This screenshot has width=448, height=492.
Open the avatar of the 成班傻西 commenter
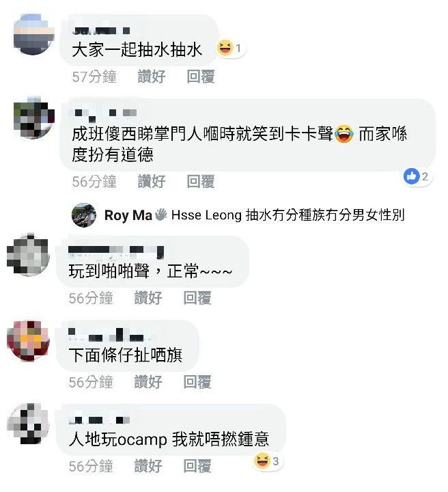click(34, 118)
